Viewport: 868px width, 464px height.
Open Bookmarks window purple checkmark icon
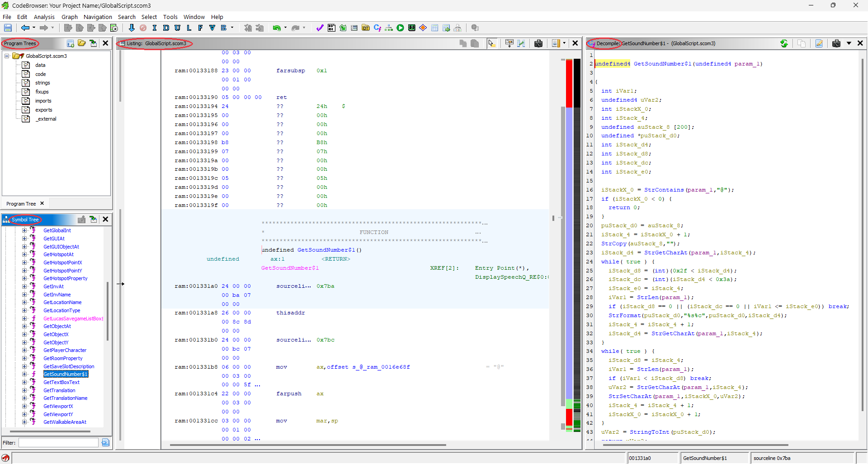click(320, 28)
